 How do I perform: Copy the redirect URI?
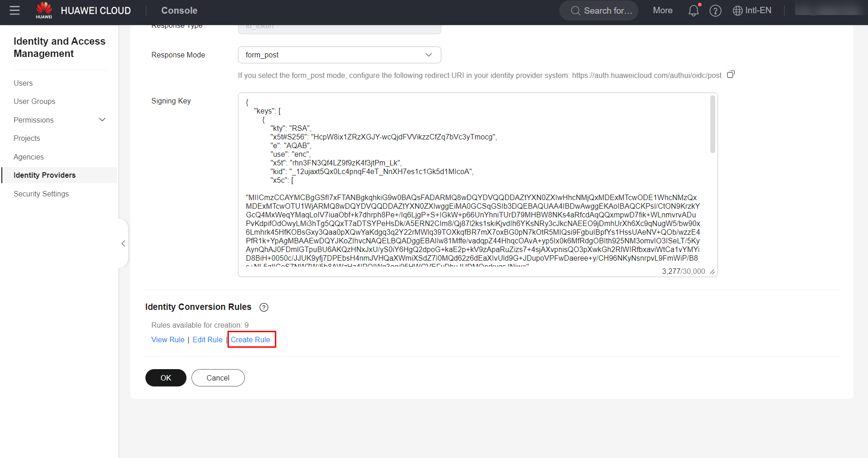[731, 74]
